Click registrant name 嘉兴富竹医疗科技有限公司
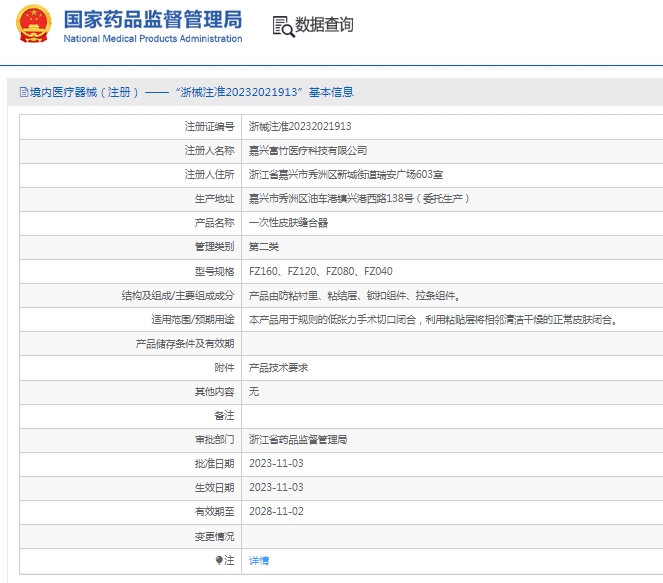 308,151
